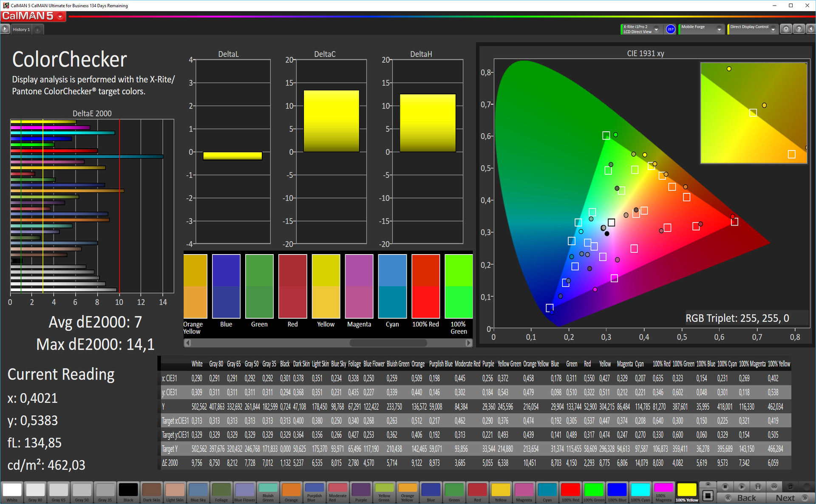Start reading with the play button

742,487
